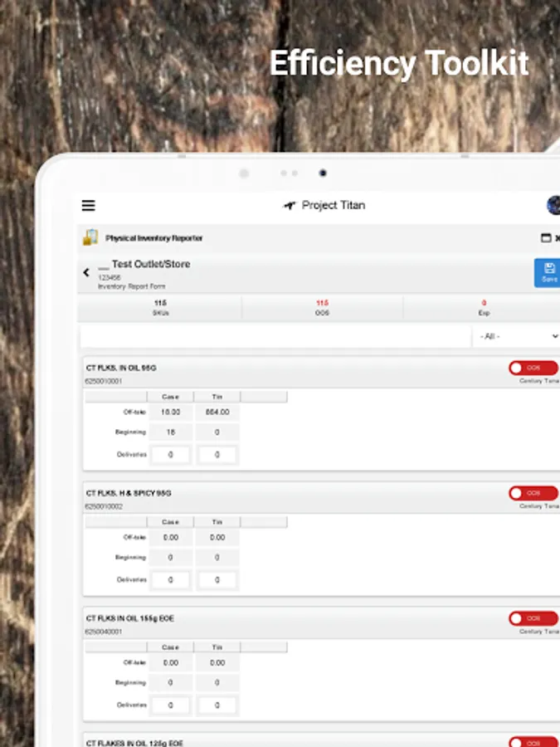Click Deliveries Case field for CT FLKS. IN OIL 95G
Image resolution: width=560 pixels, height=747 pixels.
tap(170, 455)
